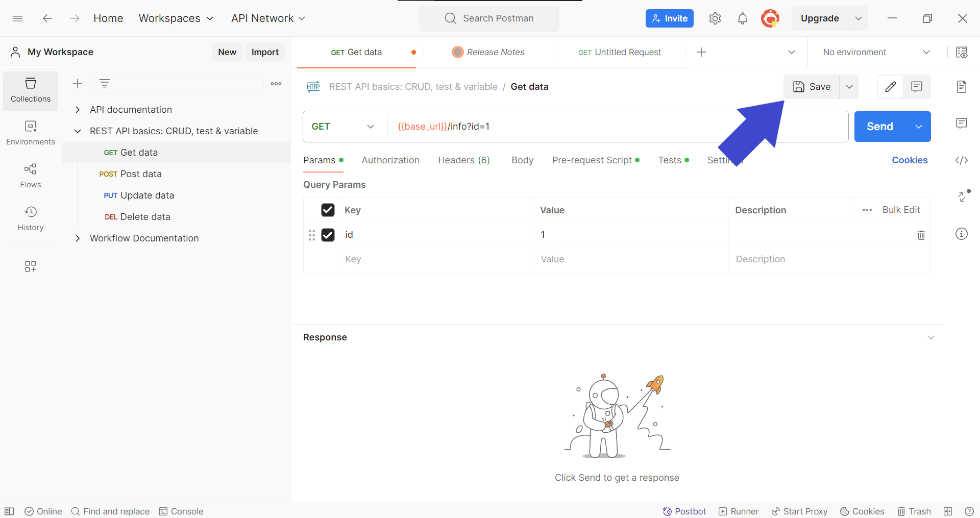
Task: Open related requests icon in right sidebar
Action: (963, 196)
